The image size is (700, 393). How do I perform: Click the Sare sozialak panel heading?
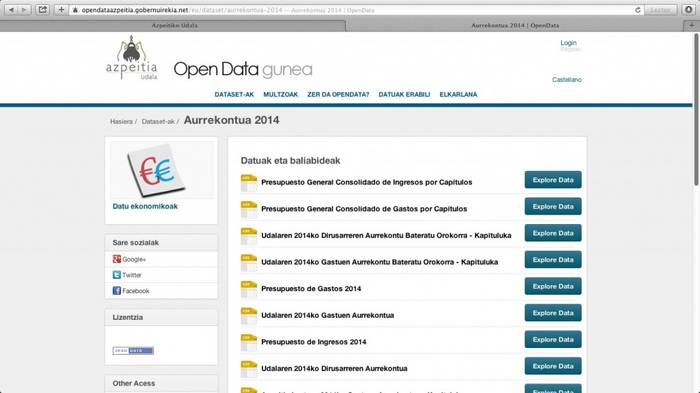click(x=136, y=242)
